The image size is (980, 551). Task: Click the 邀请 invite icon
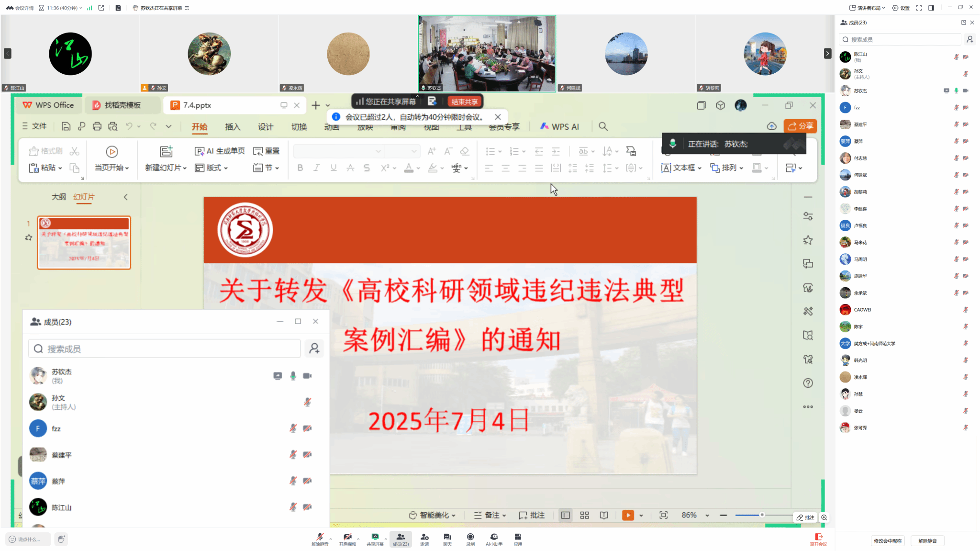[424, 539]
